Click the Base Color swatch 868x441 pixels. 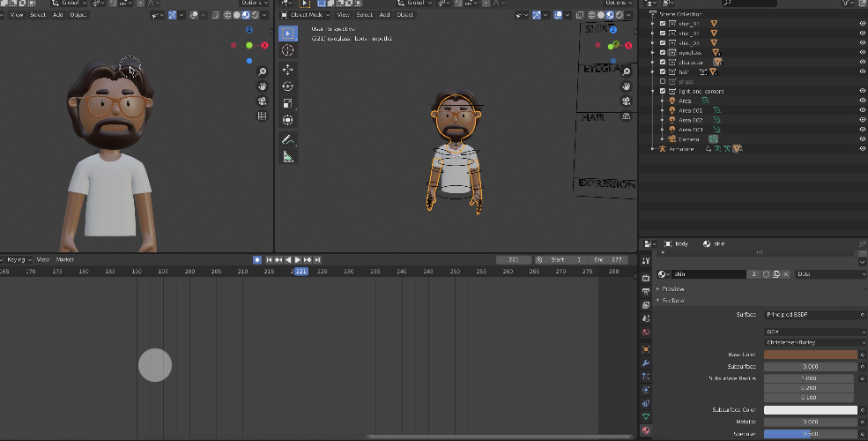(x=810, y=355)
